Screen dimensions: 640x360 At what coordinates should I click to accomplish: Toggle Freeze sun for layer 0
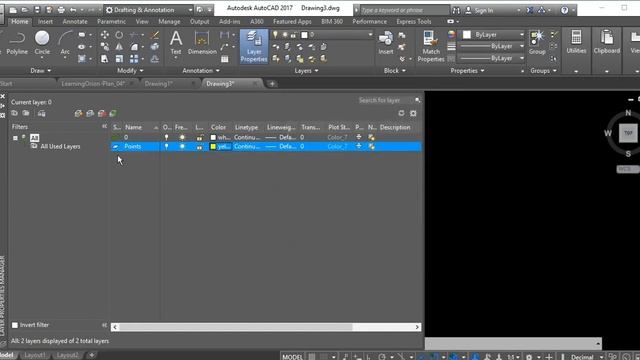coord(182,137)
